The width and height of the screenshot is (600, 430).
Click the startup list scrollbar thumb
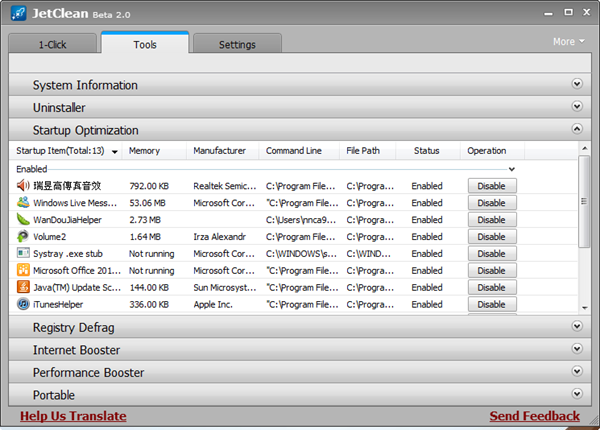click(x=584, y=201)
